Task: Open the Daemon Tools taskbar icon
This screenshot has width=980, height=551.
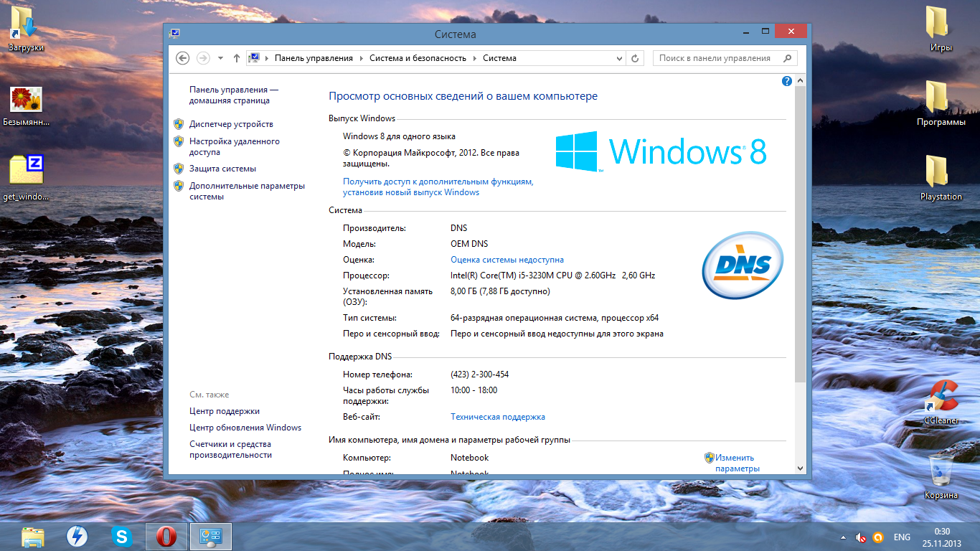Action: [77, 537]
